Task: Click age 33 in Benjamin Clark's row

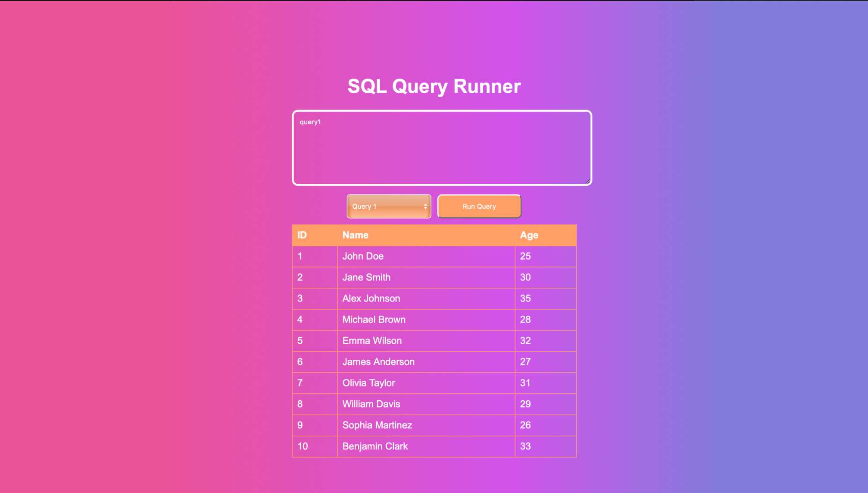Action: point(546,446)
